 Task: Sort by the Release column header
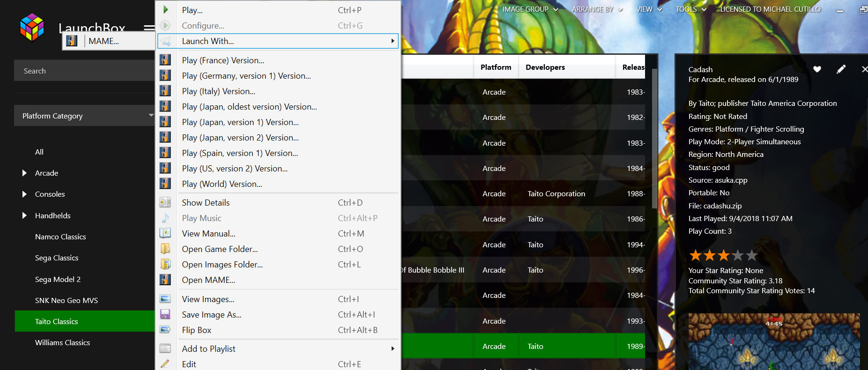[631, 67]
